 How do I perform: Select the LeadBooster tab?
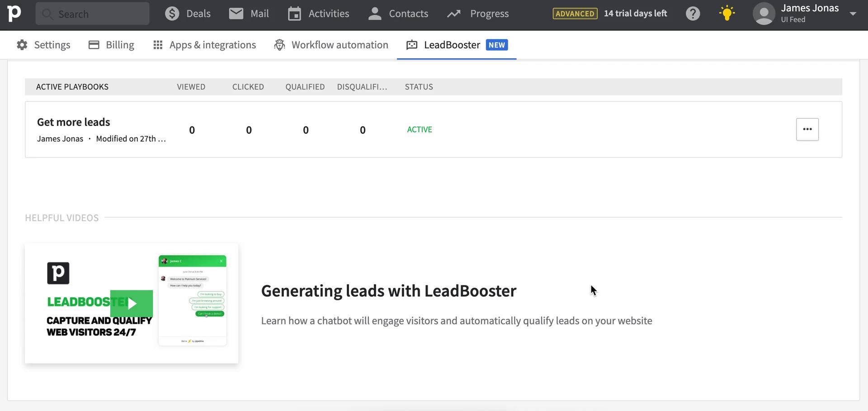click(x=457, y=45)
